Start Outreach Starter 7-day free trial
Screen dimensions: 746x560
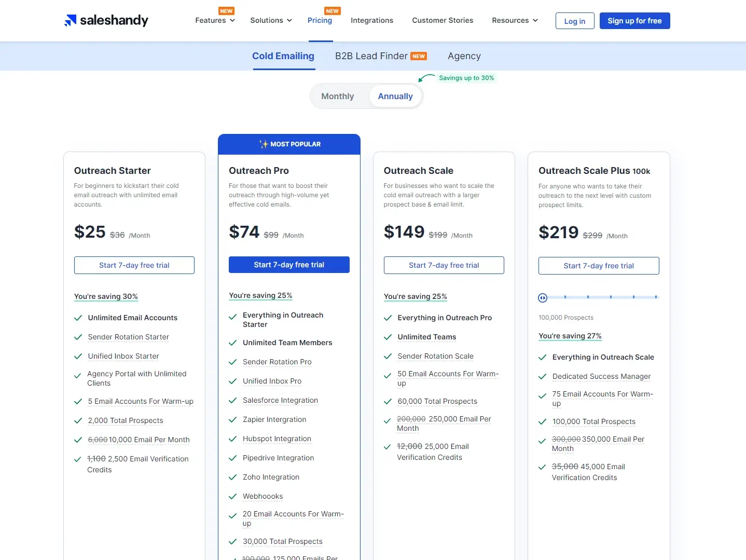pyautogui.click(x=134, y=265)
